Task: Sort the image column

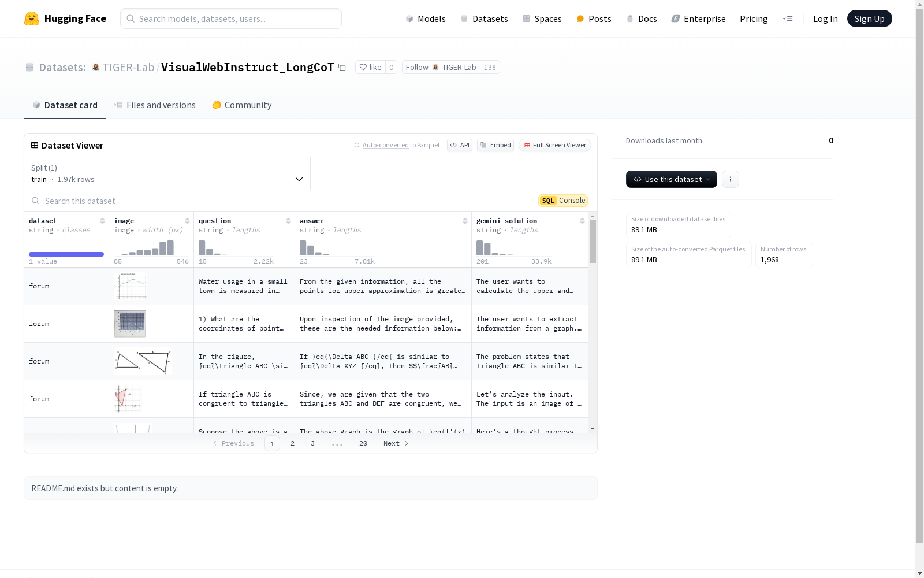Action: coord(187,221)
